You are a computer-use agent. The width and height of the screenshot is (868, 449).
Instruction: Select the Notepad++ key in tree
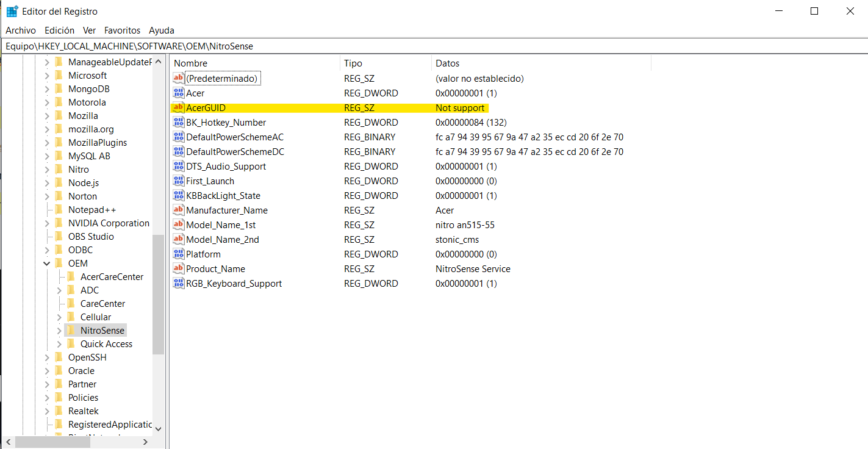point(92,209)
